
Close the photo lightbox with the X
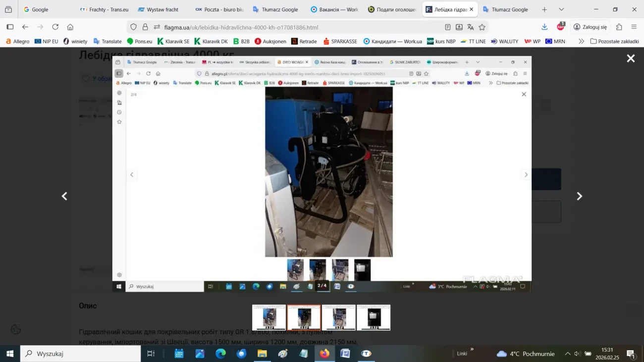click(631, 59)
